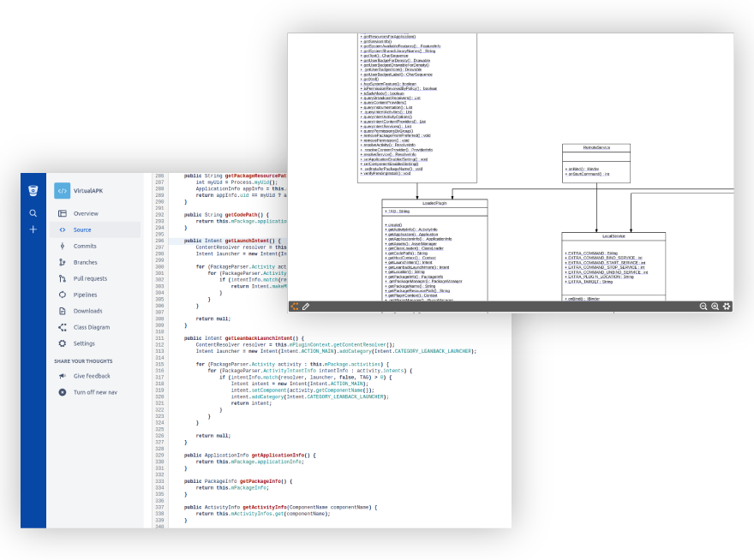
Task: Select the LocalService class box title
Action: pyautogui.click(x=613, y=236)
